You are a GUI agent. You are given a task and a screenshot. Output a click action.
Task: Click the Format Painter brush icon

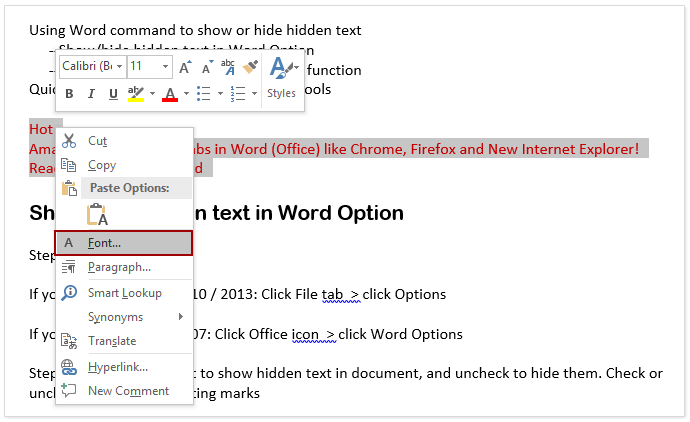(250, 67)
